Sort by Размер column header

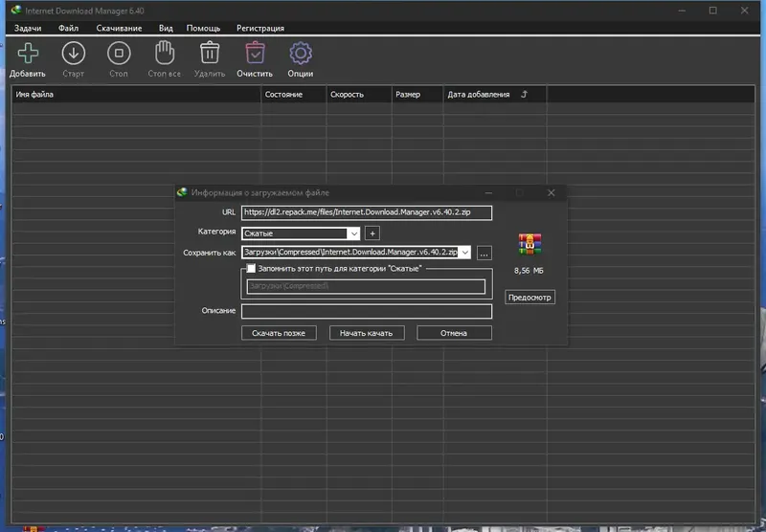[x=417, y=94]
